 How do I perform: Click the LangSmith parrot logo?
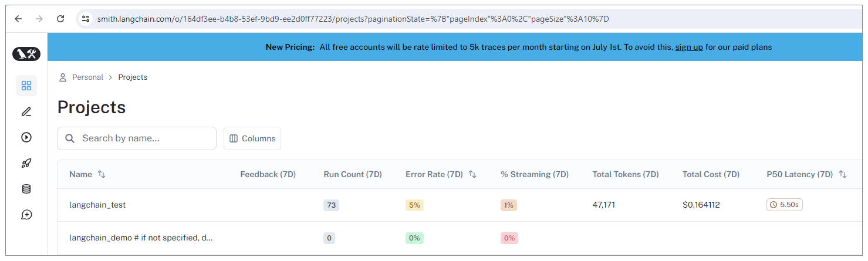26,54
